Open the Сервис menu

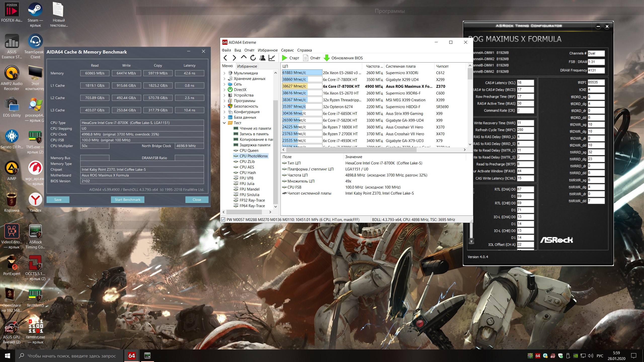[287, 50]
